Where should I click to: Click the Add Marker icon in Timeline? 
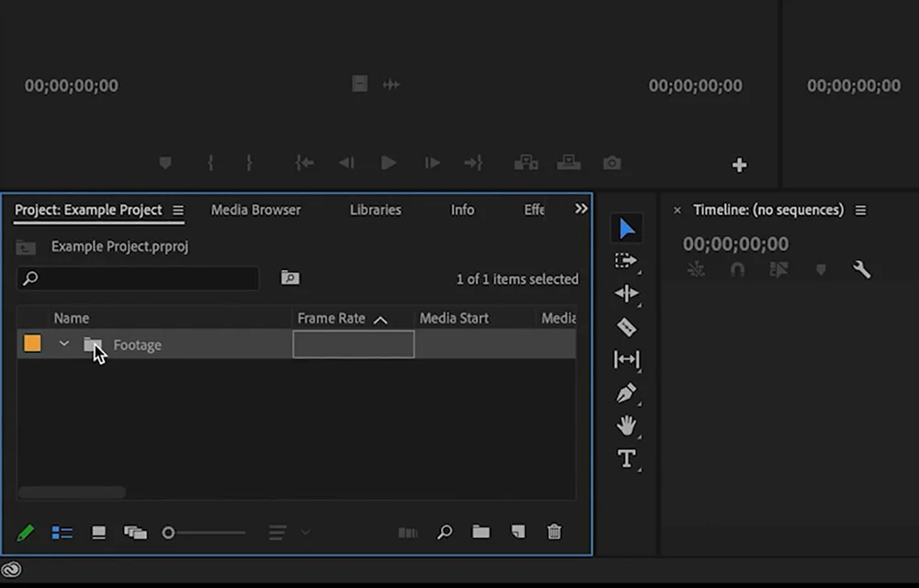pos(821,269)
